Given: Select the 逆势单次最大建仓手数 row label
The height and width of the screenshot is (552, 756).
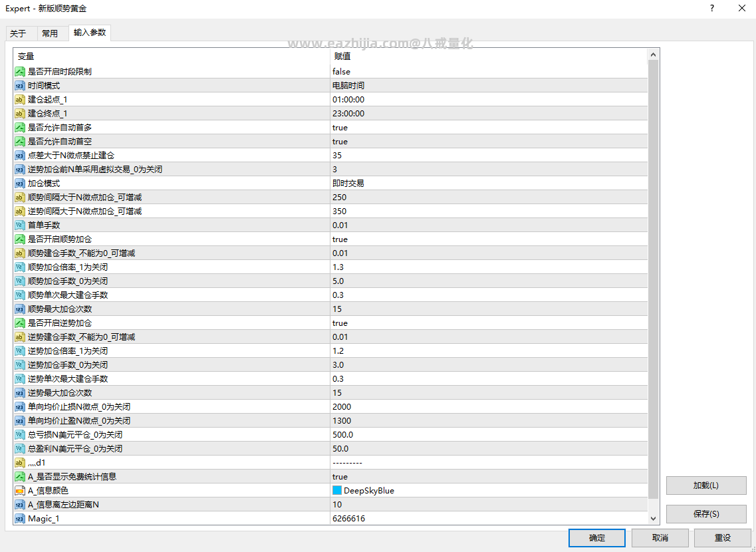Looking at the screenshot, I should point(68,379).
